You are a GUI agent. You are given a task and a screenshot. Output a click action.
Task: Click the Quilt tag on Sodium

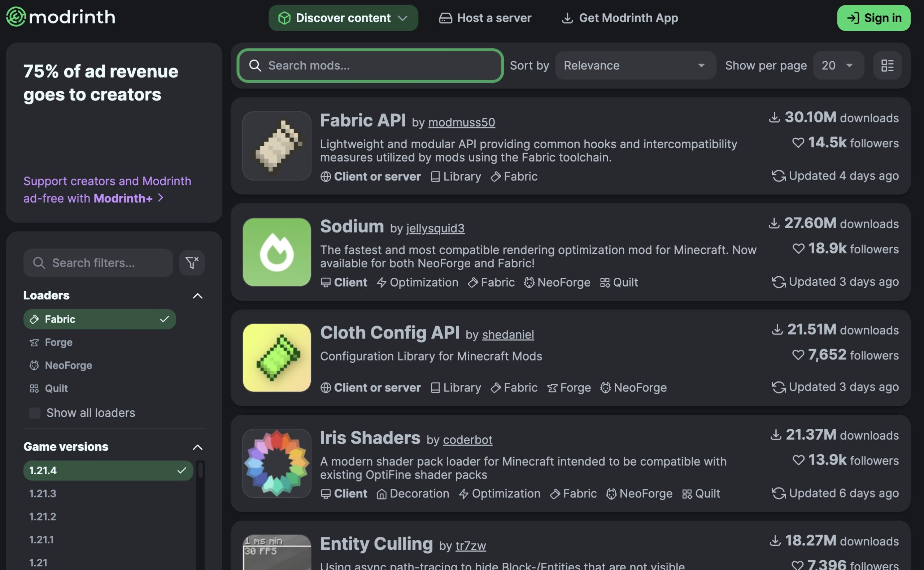[619, 282]
